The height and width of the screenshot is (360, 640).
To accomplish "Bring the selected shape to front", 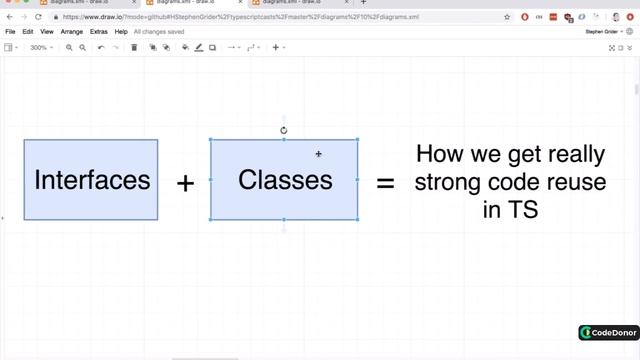I will pyautogui.click(x=153, y=48).
